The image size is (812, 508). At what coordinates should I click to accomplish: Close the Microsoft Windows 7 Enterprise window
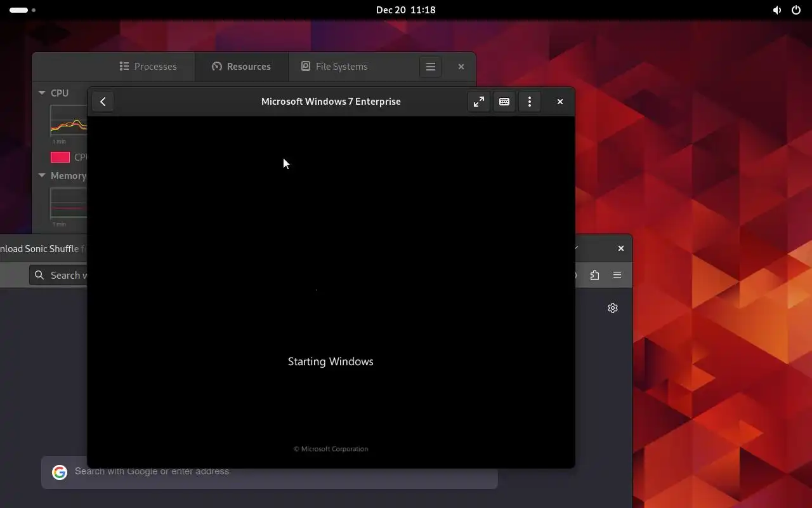pyautogui.click(x=560, y=102)
